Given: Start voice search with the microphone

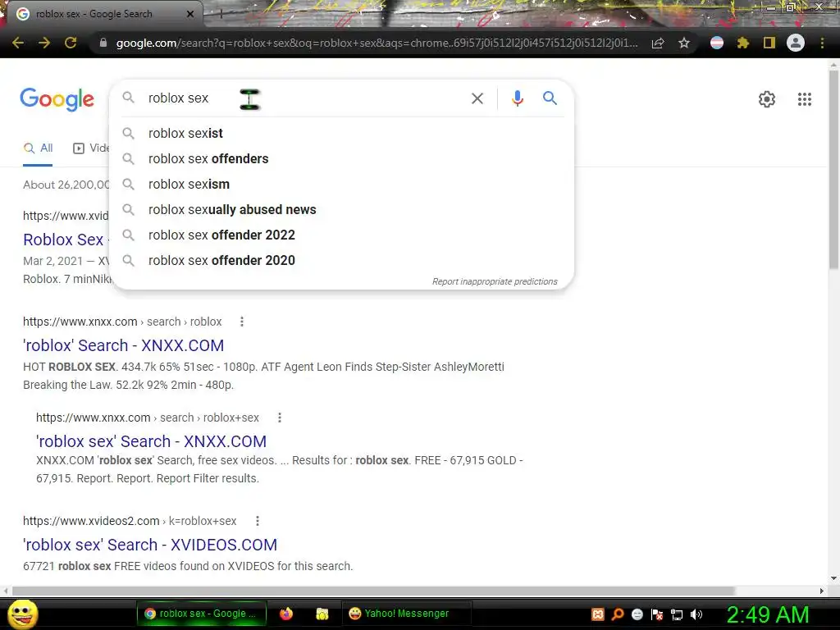Looking at the screenshot, I should pos(517,98).
